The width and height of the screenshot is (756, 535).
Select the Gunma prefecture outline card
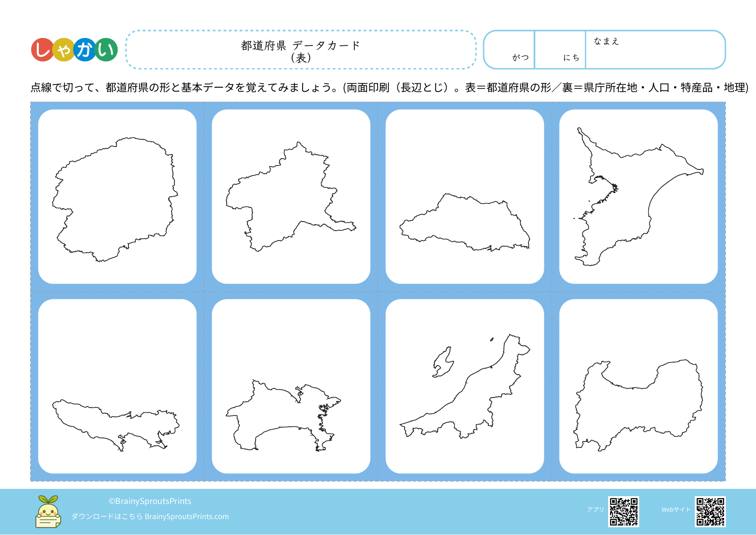click(291, 197)
